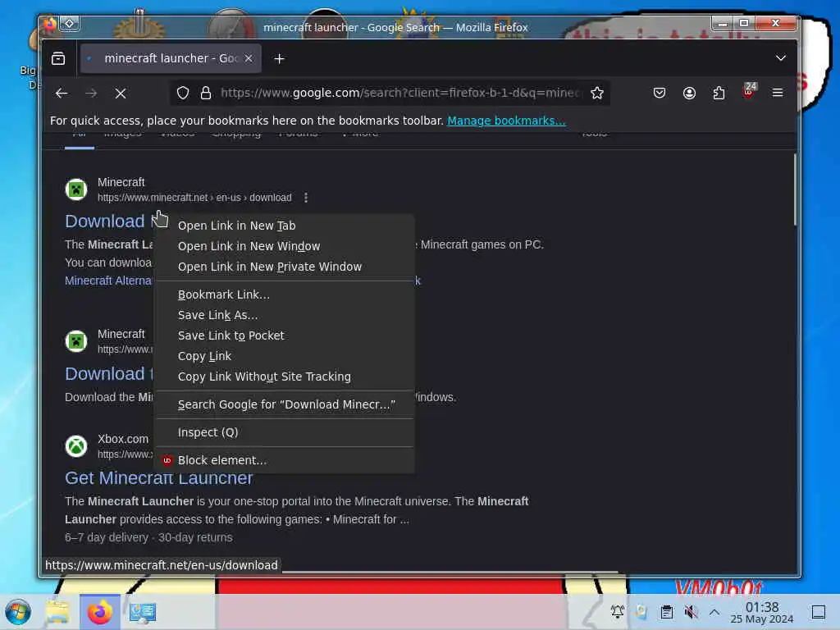Click the '6–7 day delivery · 30-day returns' text
Screen dimensions: 840x630
click(148, 537)
